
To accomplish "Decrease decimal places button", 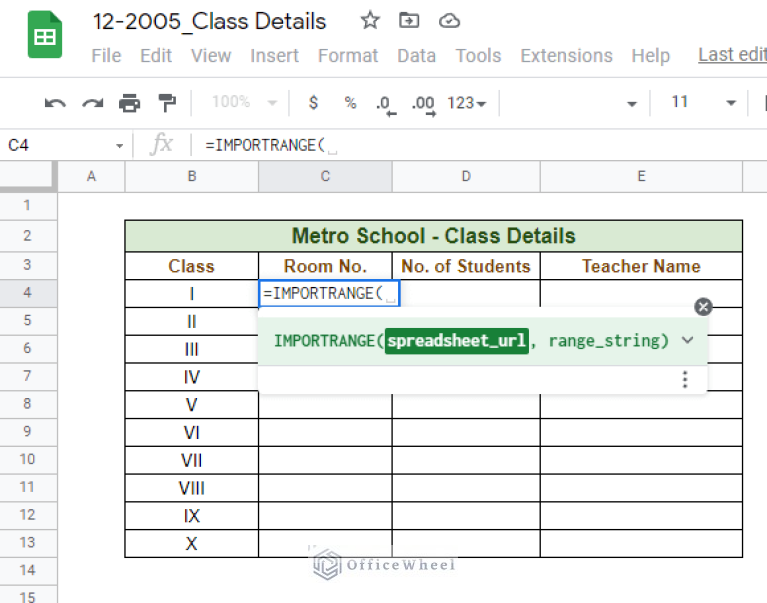I will (x=383, y=102).
